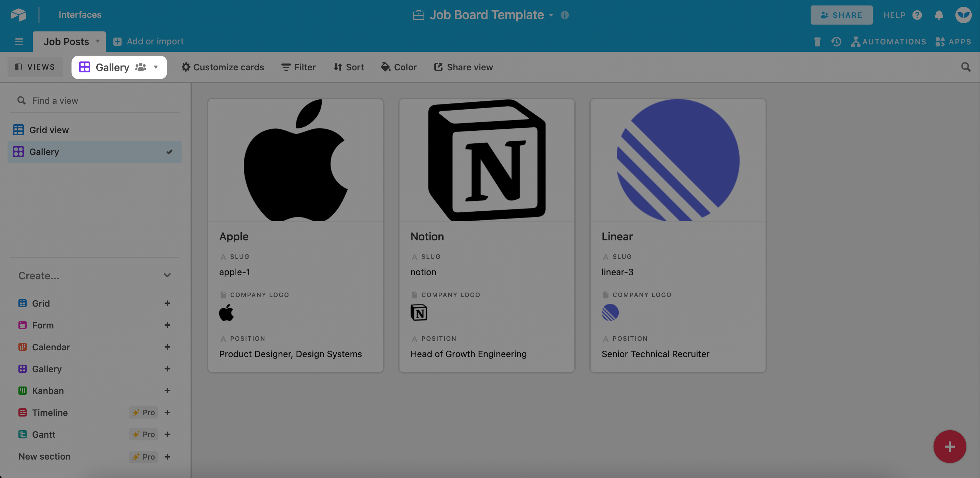Collapse the Create... section chevron
Image resolution: width=980 pixels, height=478 pixels.
click(x=167, y=275)
